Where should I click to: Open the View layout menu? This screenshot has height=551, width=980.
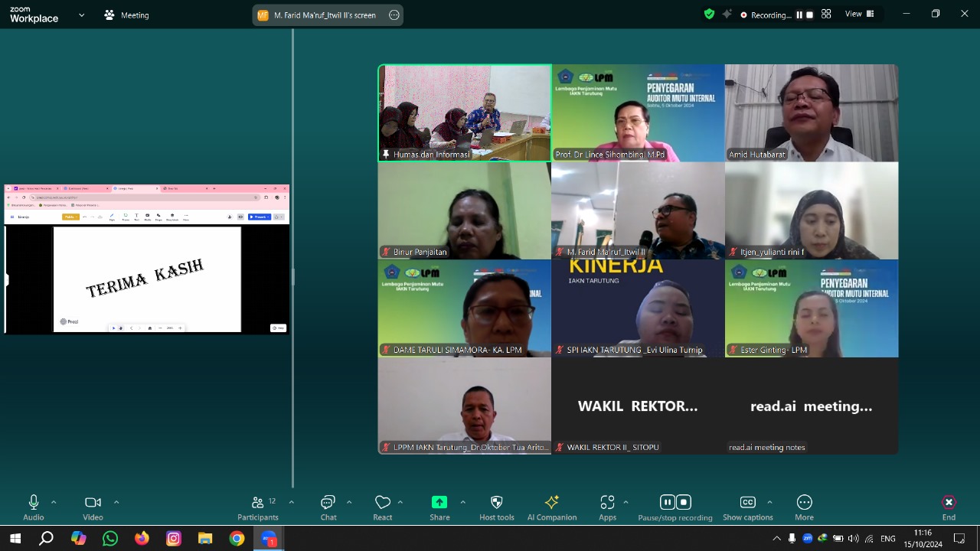(859, 14)
